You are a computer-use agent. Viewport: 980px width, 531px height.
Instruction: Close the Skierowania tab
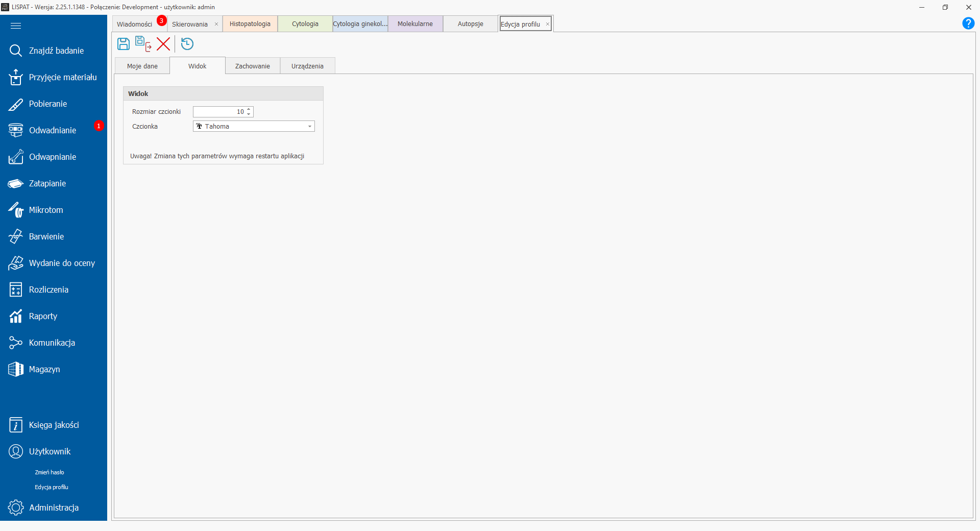pyautogui.click(x=216, y=24)
